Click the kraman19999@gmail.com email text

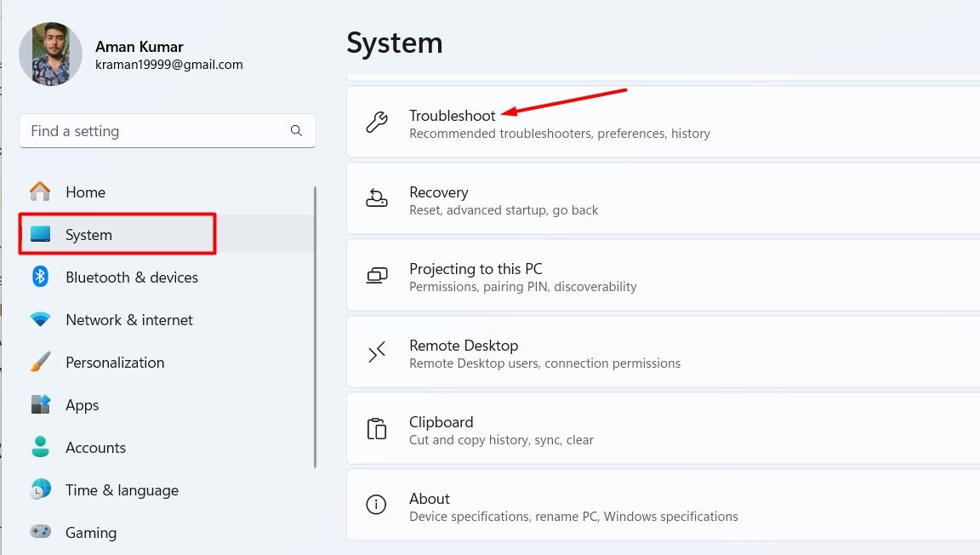point(168,65)
